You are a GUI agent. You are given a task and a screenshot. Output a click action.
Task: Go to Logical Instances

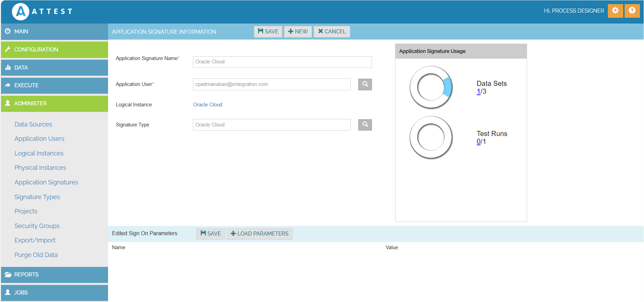[39, 153]
